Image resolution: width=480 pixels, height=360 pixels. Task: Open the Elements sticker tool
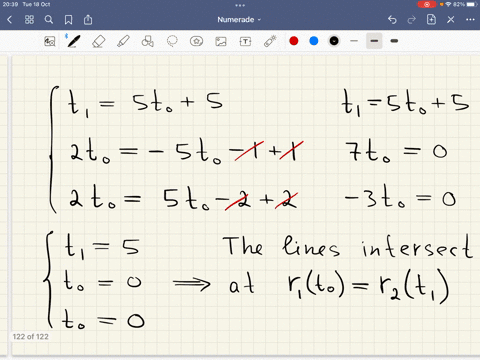click(x=196, y=41)
